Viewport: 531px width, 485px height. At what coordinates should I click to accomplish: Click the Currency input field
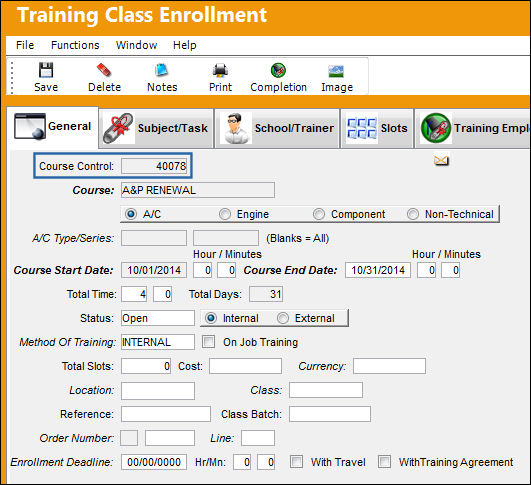point(389,366)
